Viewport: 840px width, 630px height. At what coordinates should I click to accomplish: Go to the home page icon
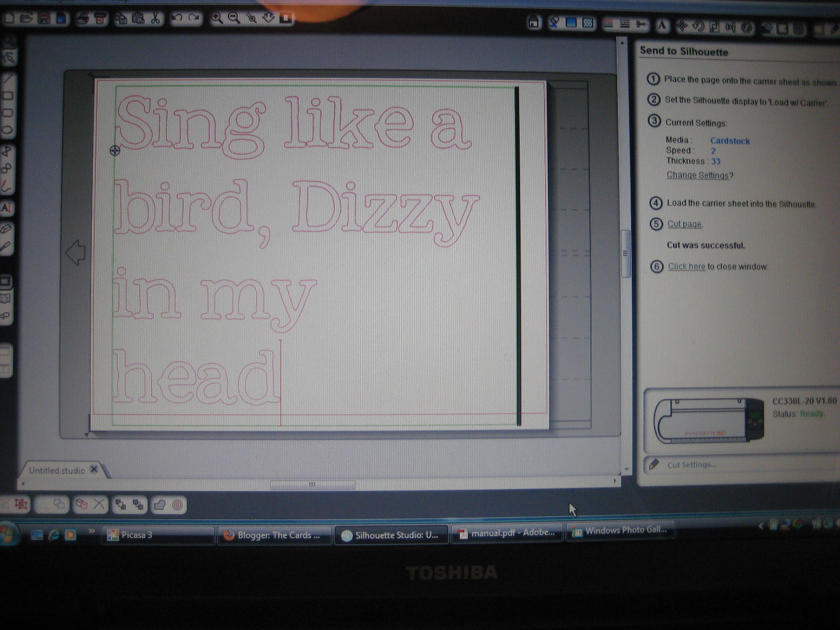(533, 22)
